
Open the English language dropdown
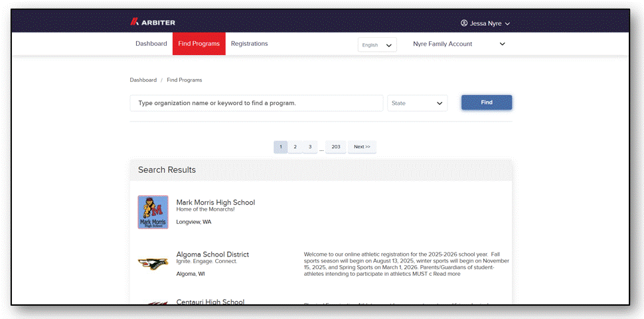point(377,45)
